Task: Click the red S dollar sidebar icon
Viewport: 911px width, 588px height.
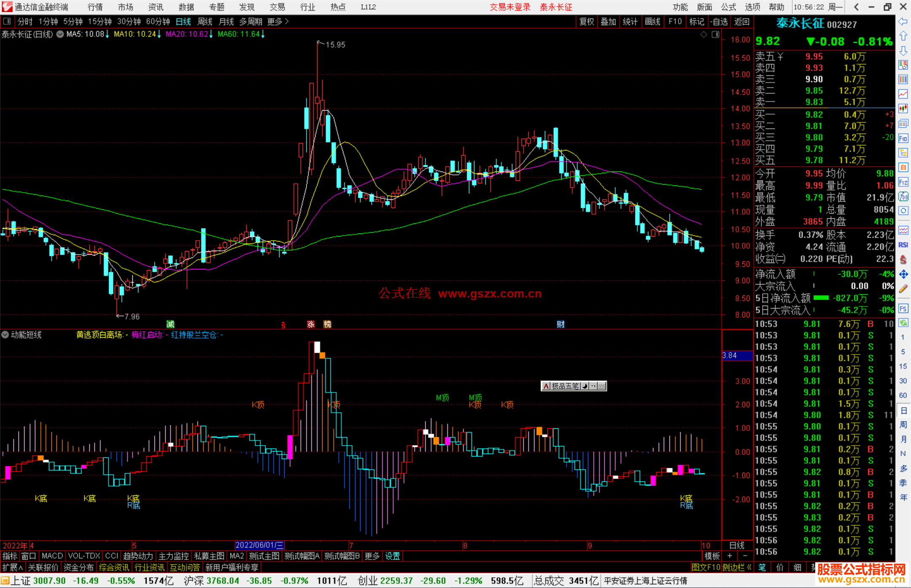Action: point(903,260)
